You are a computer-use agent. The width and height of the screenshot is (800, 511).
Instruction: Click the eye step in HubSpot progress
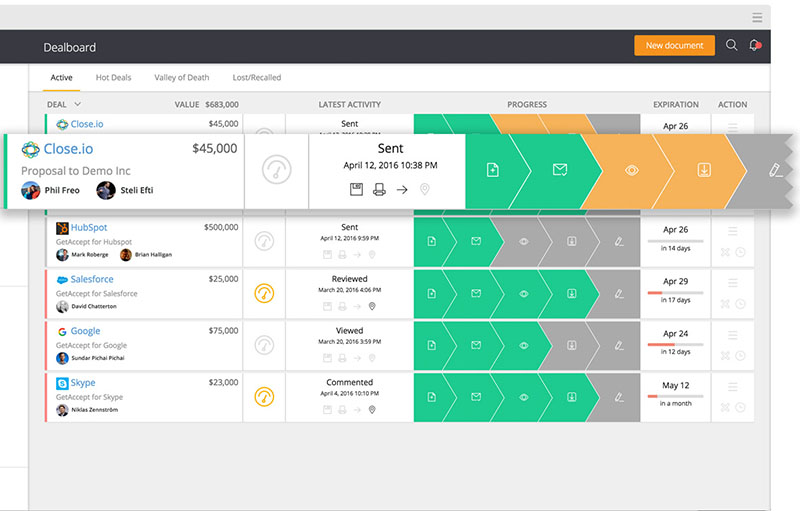523,241
